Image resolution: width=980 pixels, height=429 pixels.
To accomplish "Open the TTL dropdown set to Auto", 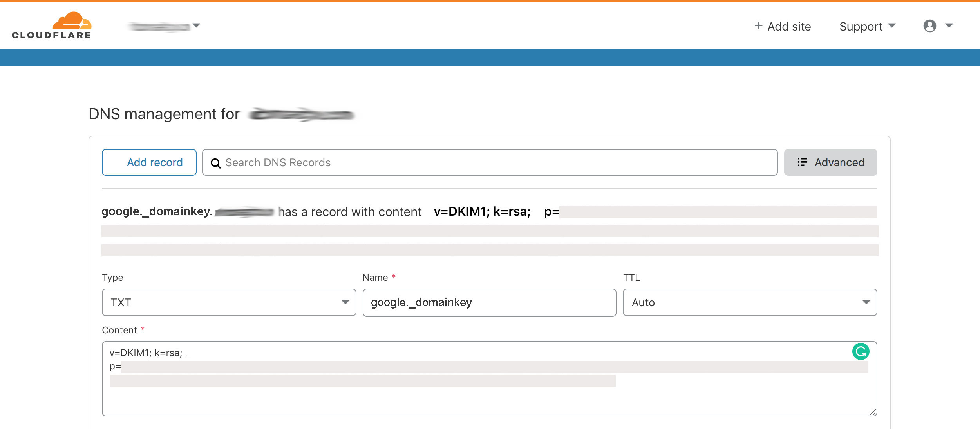I will pos(750,302).
